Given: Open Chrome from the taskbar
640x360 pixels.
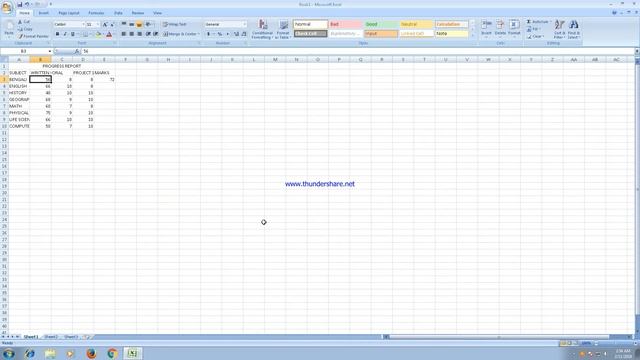Looking at the screenshot, I should tap(112, 353).
